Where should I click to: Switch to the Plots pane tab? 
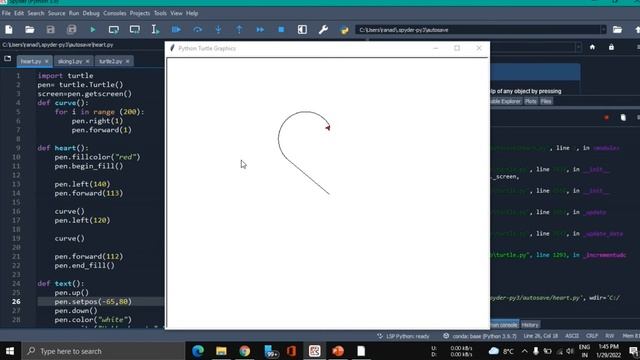pos(531,101)
